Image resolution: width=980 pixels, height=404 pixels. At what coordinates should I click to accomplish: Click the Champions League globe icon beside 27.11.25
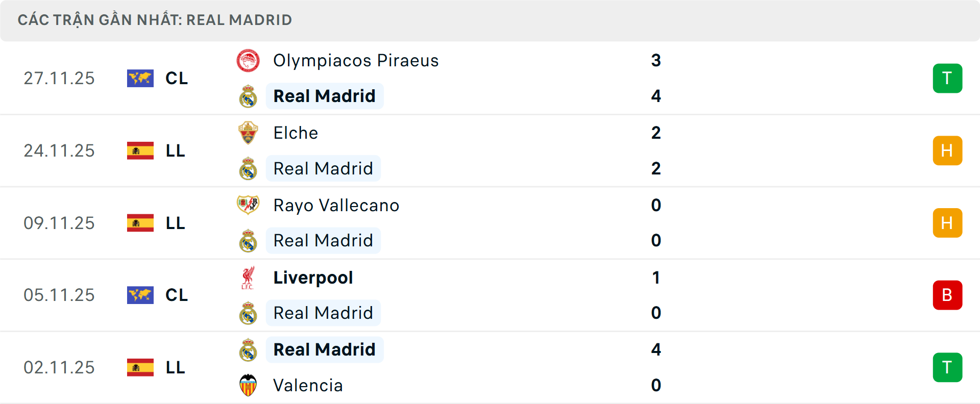click(140, 78)
